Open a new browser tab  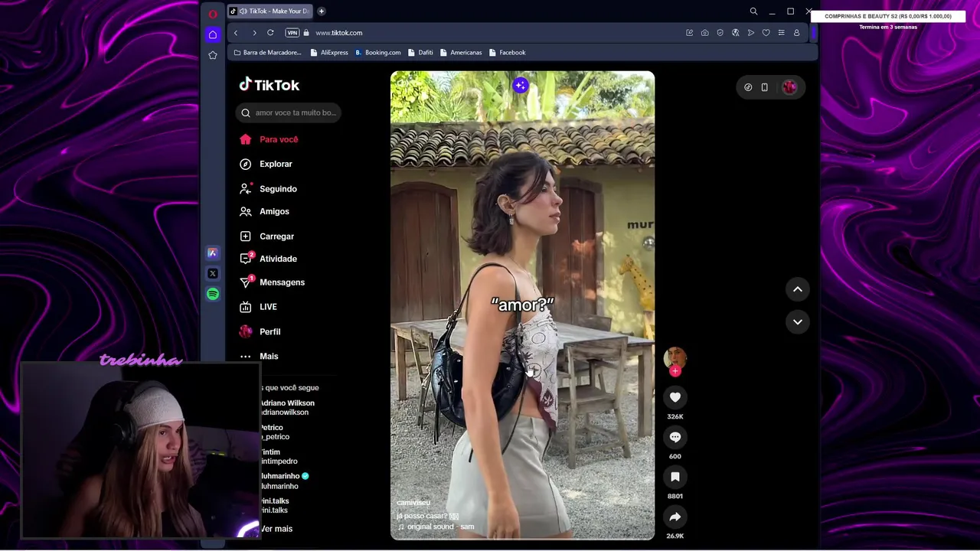tap(322, 11)
